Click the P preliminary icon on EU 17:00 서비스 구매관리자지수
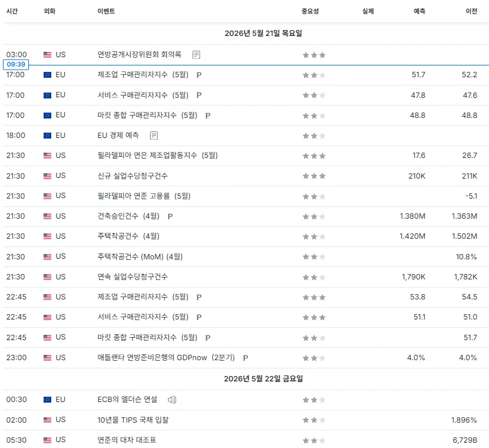The height and width of the screenshot is (448, 489). coord(199,95)
